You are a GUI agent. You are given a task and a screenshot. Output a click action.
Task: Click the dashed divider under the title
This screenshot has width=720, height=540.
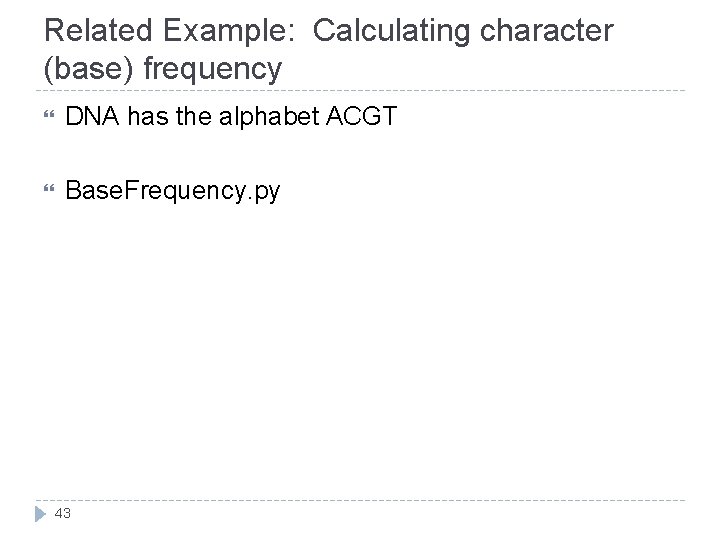click(x=360, y=90)
